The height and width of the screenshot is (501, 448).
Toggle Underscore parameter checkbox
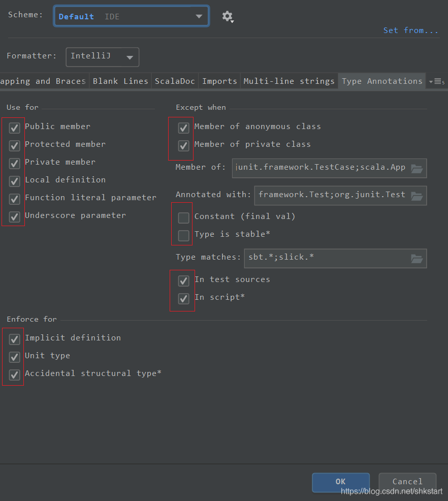pos(14,216)
